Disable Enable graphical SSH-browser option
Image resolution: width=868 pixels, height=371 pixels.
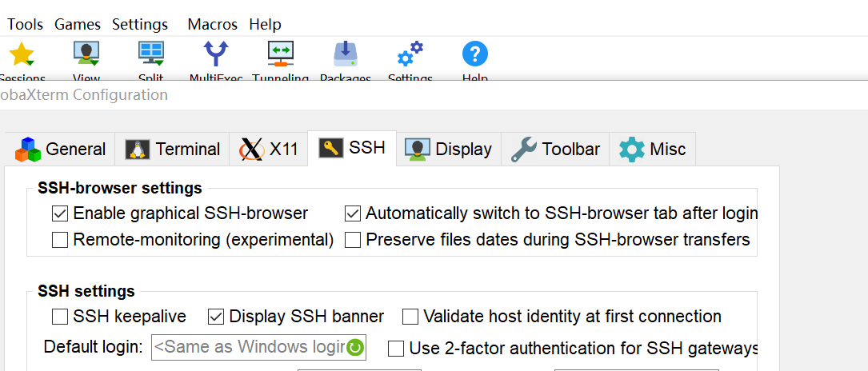coord(60,213)
